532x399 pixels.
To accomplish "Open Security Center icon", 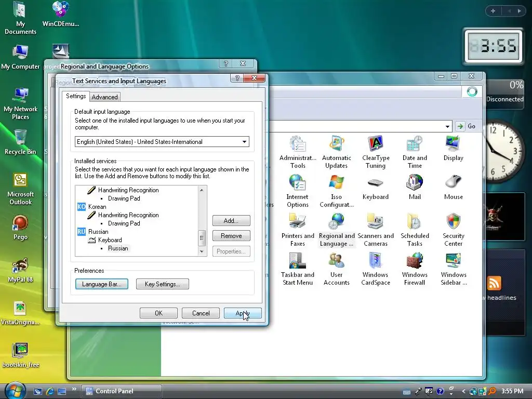I will click(x=453, y=230).
